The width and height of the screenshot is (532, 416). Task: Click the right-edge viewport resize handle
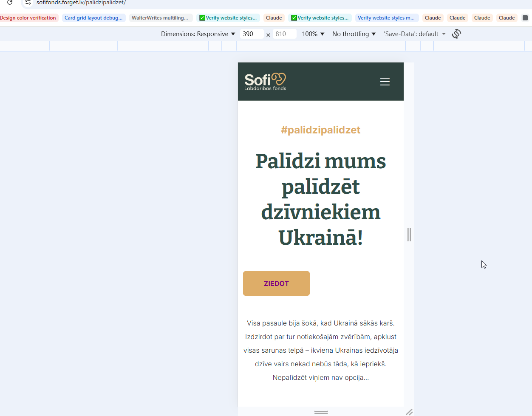tap(409, 235)
